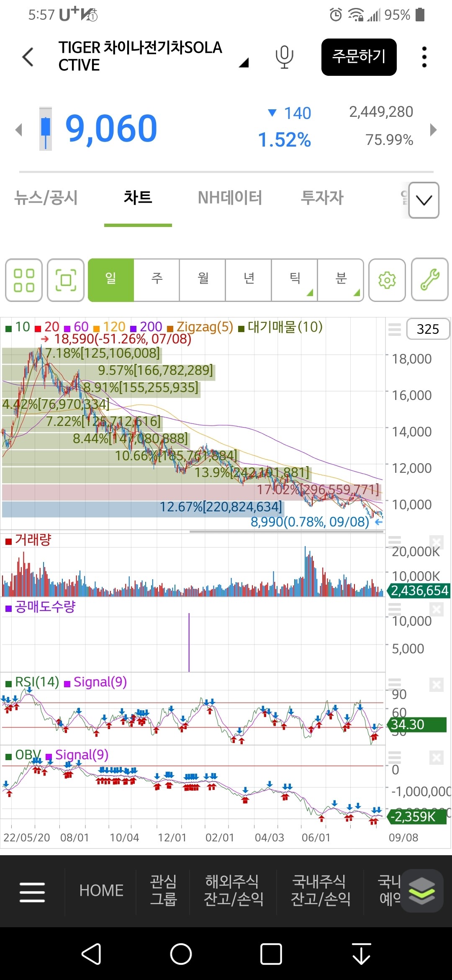Expand the tab list chevron box
This screenshot has width=452, height=980.
click(424, 200)
